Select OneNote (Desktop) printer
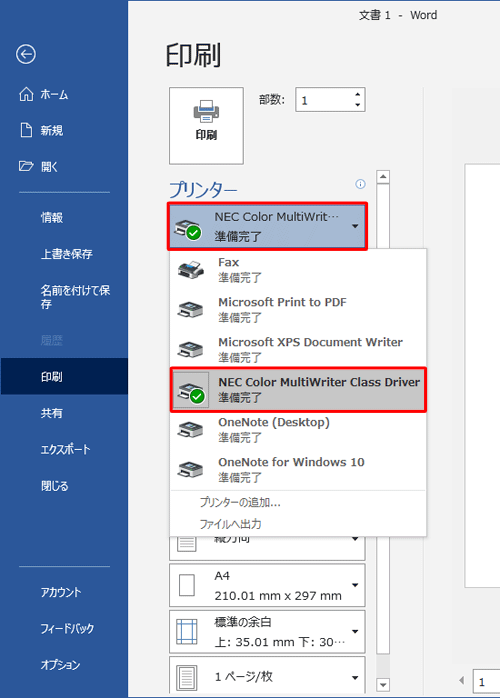 point(298,430)
